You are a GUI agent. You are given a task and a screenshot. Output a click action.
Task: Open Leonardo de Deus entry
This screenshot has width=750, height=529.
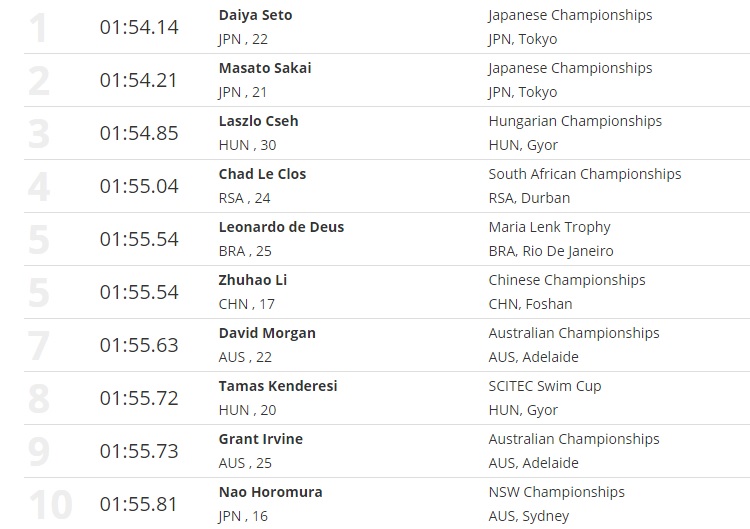pyautogui.click(x=281, y=227)
